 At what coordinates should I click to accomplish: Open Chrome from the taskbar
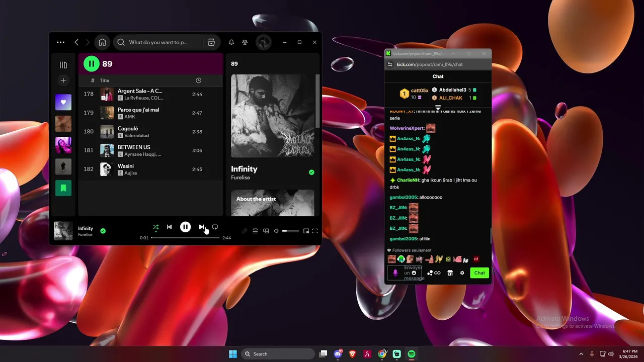click(382, 354)
